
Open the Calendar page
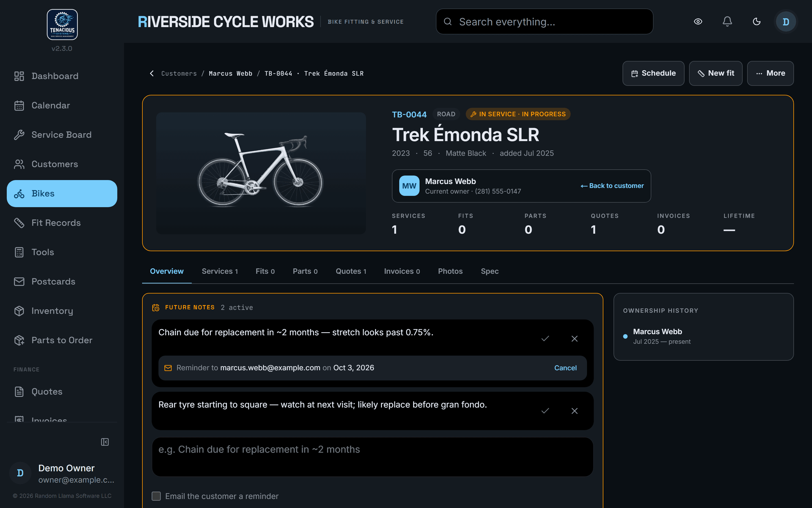(62, 106)
